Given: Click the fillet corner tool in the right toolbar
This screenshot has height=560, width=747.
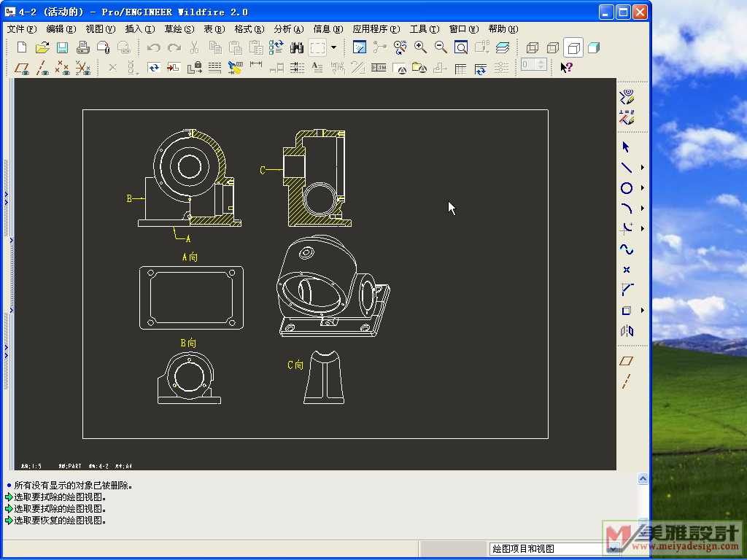Looking at the screenshot, I should 627,228.
